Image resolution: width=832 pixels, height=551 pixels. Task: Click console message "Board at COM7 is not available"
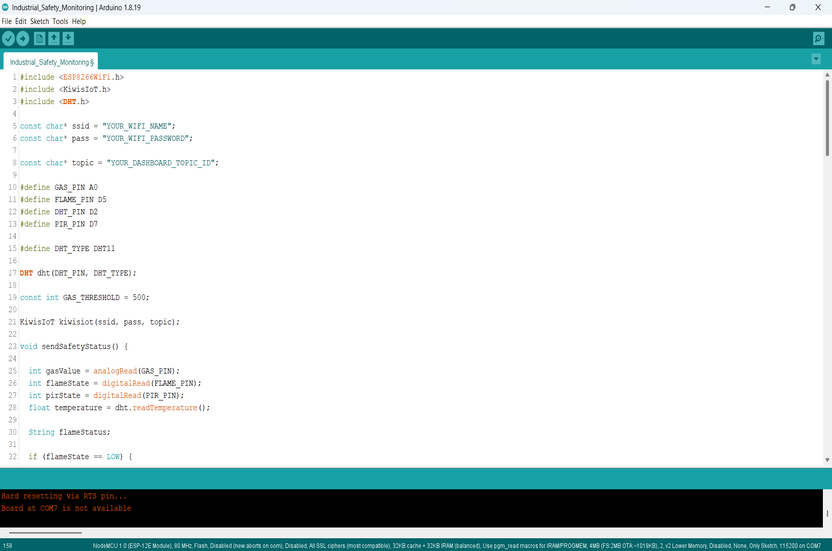point(66,508)
